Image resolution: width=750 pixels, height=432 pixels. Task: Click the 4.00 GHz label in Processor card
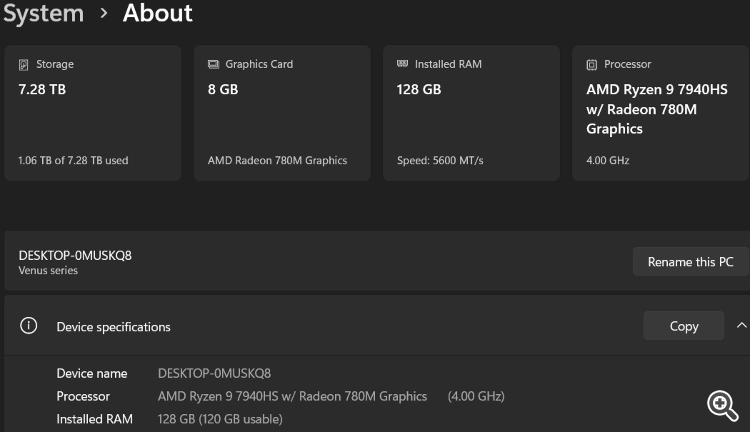(x=608, y=160)
